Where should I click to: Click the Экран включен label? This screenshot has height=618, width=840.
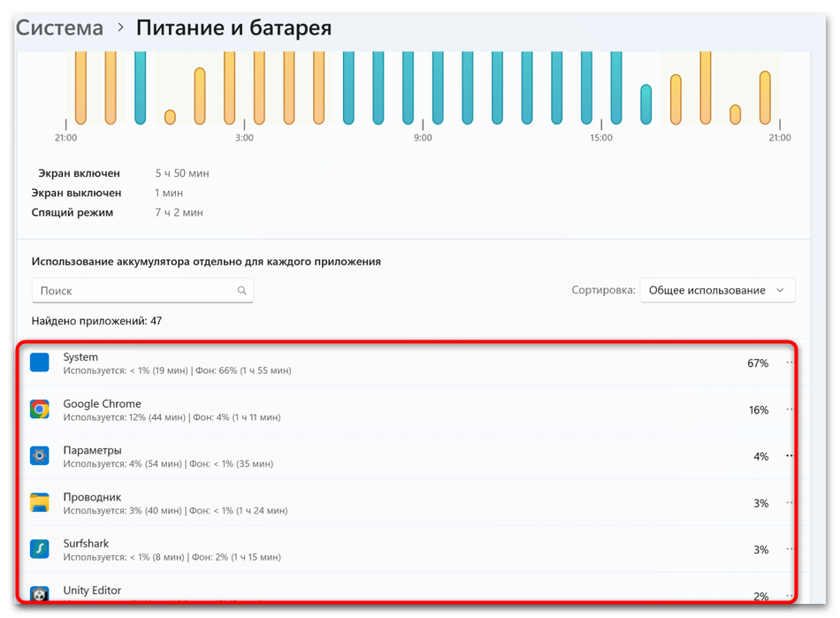pyautogui.click(x=79, y=173)
